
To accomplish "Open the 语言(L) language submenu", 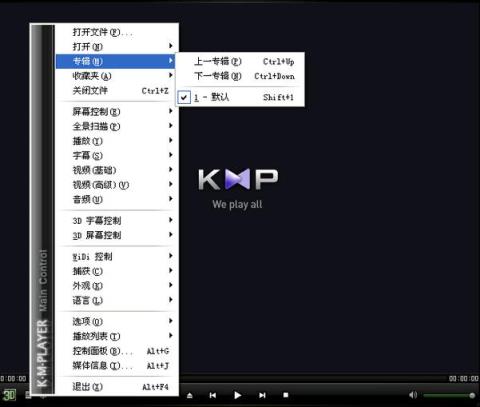I will pyautogui.click(x=116, y=300).
